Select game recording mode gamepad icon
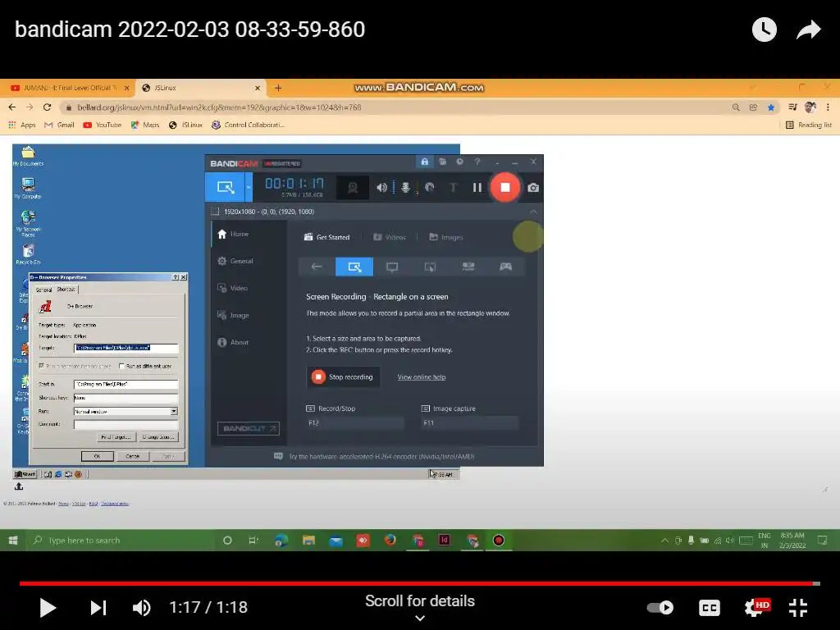Screen dimensions: 840x630 [x=505, y=267]
